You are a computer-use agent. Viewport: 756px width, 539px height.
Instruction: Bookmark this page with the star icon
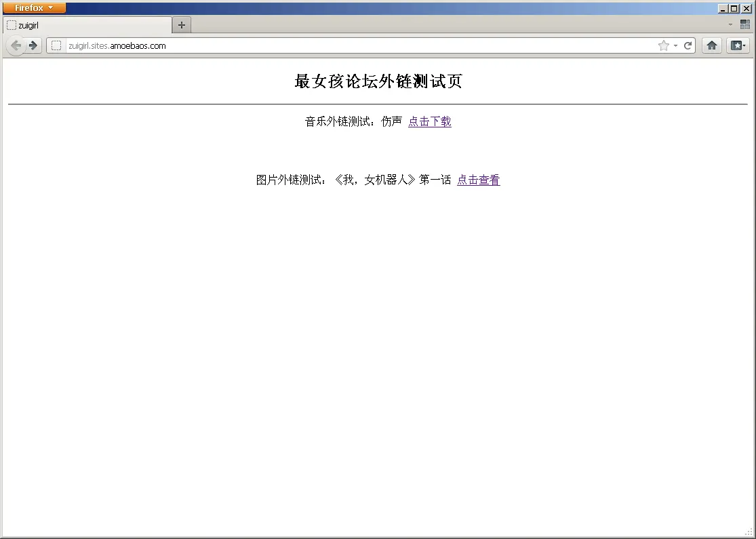[663, 45]
